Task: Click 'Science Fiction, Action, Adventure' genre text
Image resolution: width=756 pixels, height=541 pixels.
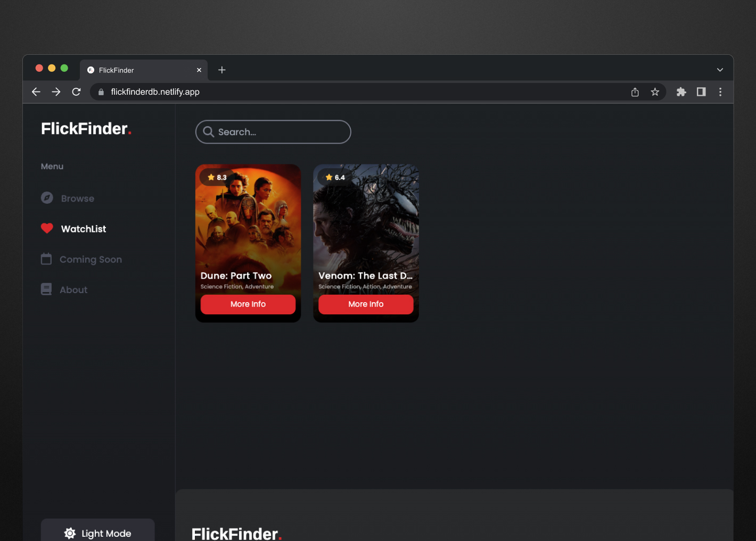Action: pos(365,287)
